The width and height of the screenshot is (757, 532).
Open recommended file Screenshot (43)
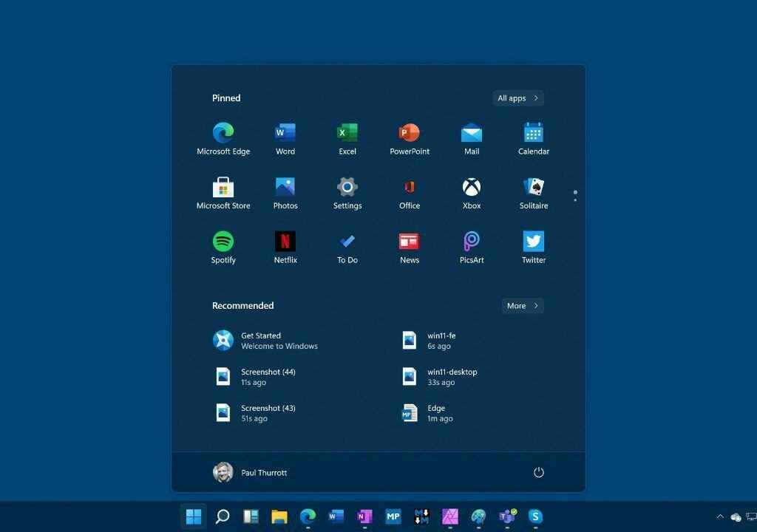[255, 413]
